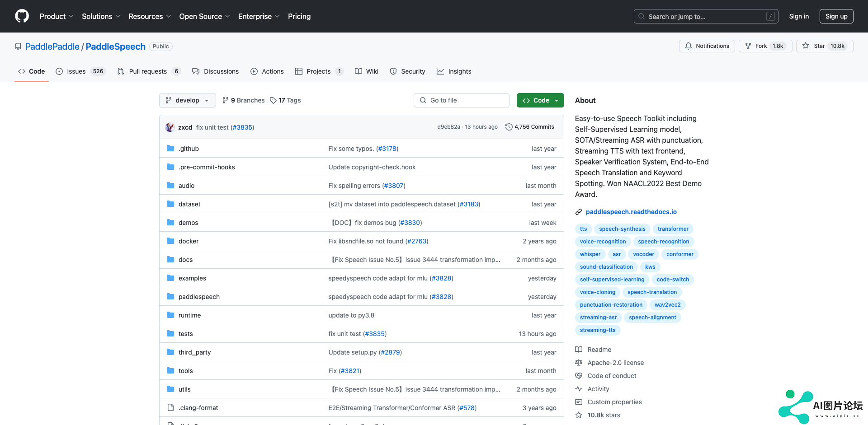
Task: Click the Sign in link
Action: point(799,16)
